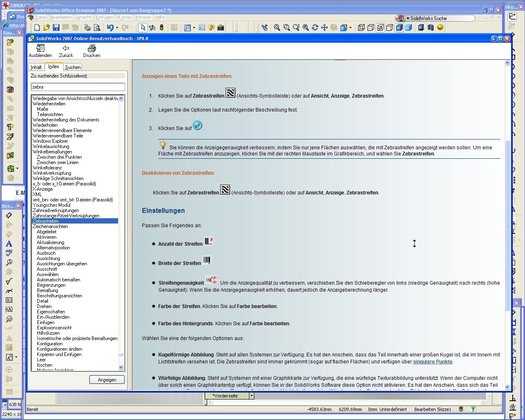Click the Undo arrow icon
This screenshot has width=525, height=420.
[x=110, y=27]
